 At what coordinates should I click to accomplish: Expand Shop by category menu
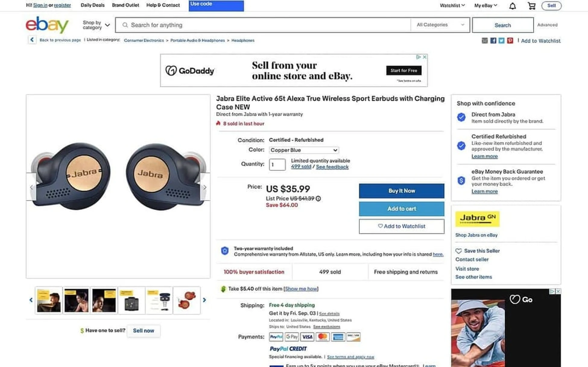coord(96,25)
